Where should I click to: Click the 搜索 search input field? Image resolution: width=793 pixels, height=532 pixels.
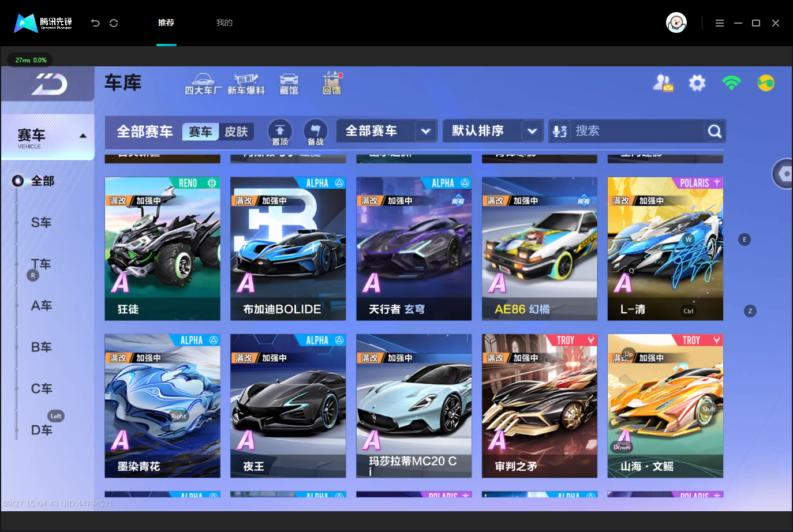point(638,131)
